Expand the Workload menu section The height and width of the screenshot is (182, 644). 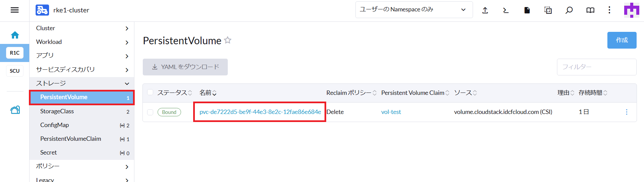pyautogui.click(x=82, y=42)
